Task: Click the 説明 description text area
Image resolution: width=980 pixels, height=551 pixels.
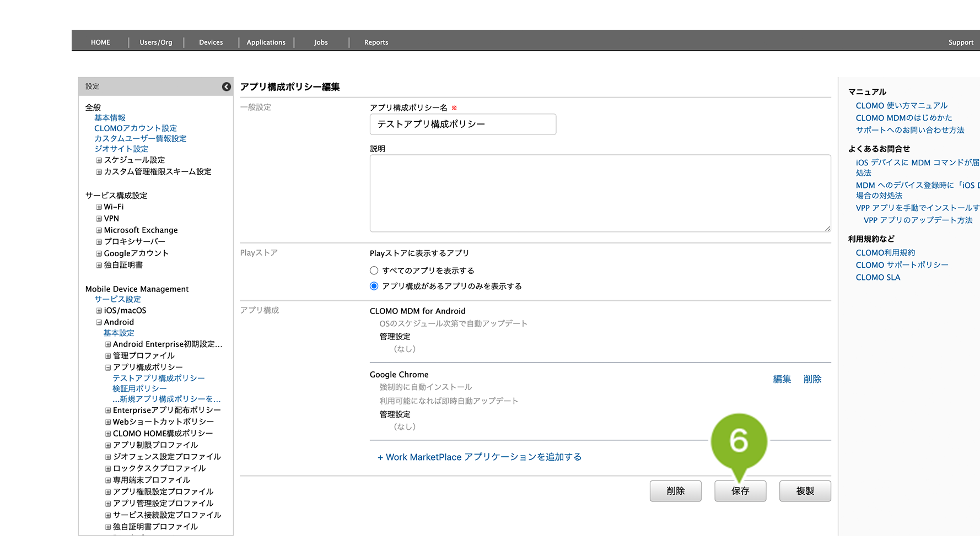Action: click(600, 193)
